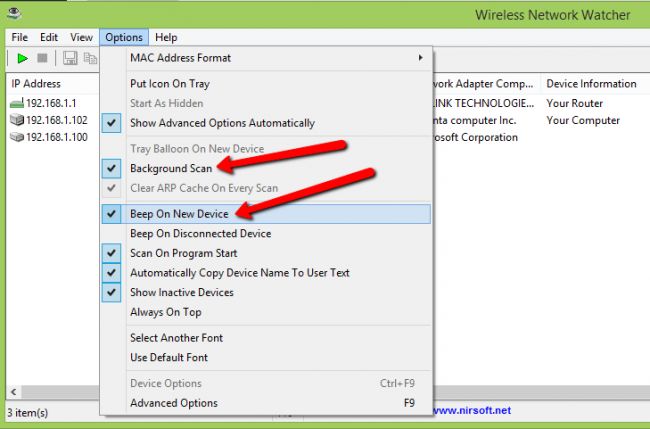The image size is (650, 429).
Task: Choose Select Another Font
Action: click(266, 338)
